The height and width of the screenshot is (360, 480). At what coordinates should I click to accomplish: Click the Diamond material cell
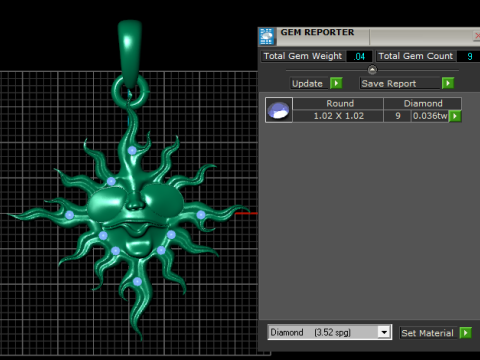pos(423,103)
